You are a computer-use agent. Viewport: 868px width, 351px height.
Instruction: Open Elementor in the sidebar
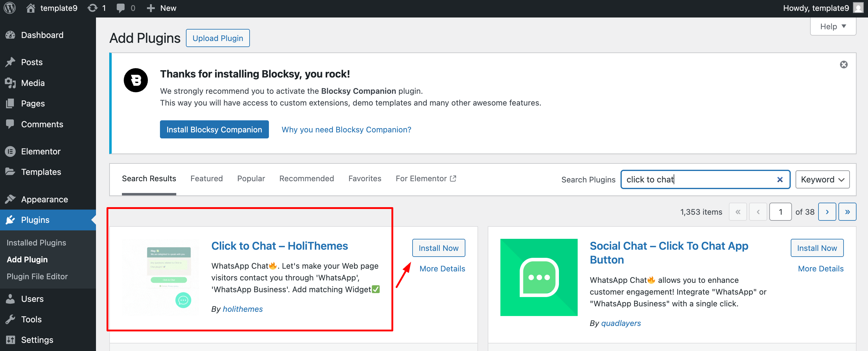pos(40,151)
